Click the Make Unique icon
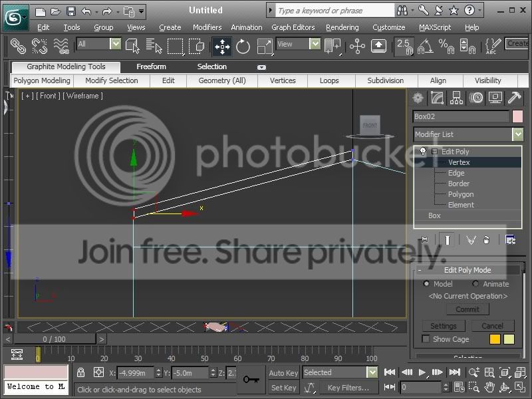Image resolution: width=532 pixels, height=399 pixels. tap(471, 240)
